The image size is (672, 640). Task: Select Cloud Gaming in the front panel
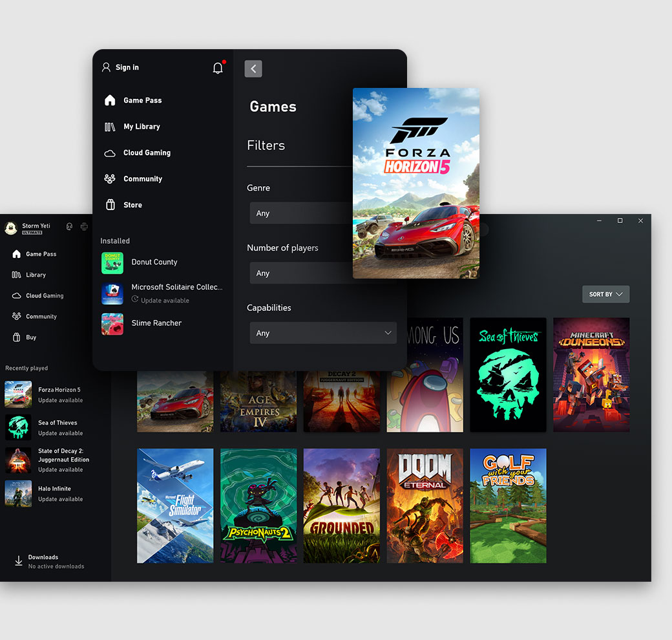click(x=147, y=153)
